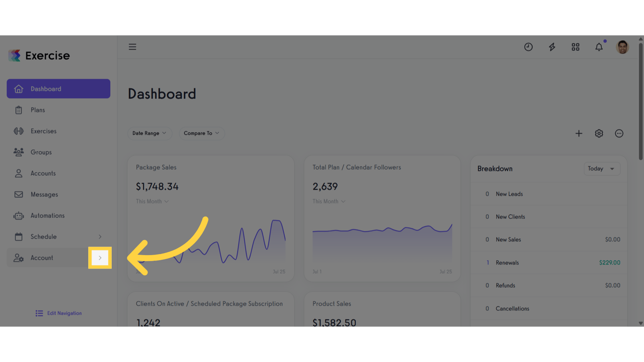Image resolution: width=644 pixels, height=362 pixels.
Task: Click the Breakdown panel heading
Action: click(495, 169)
